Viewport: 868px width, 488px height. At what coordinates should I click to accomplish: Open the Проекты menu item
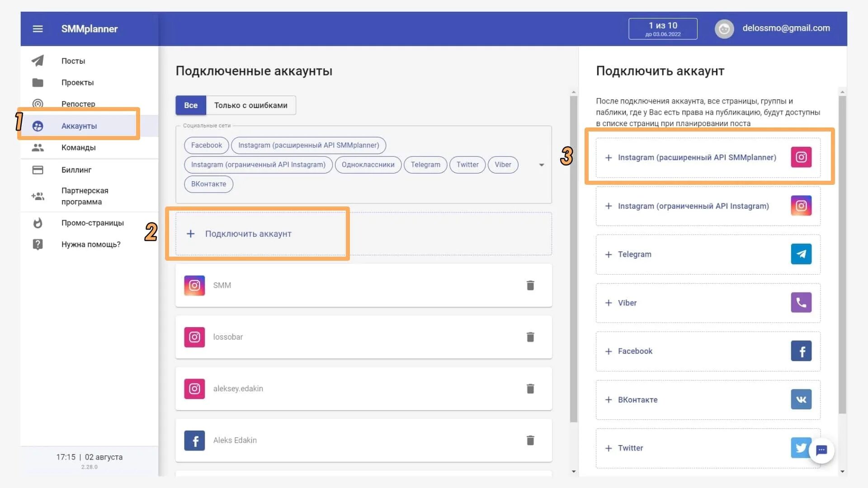tap(90, 82)
